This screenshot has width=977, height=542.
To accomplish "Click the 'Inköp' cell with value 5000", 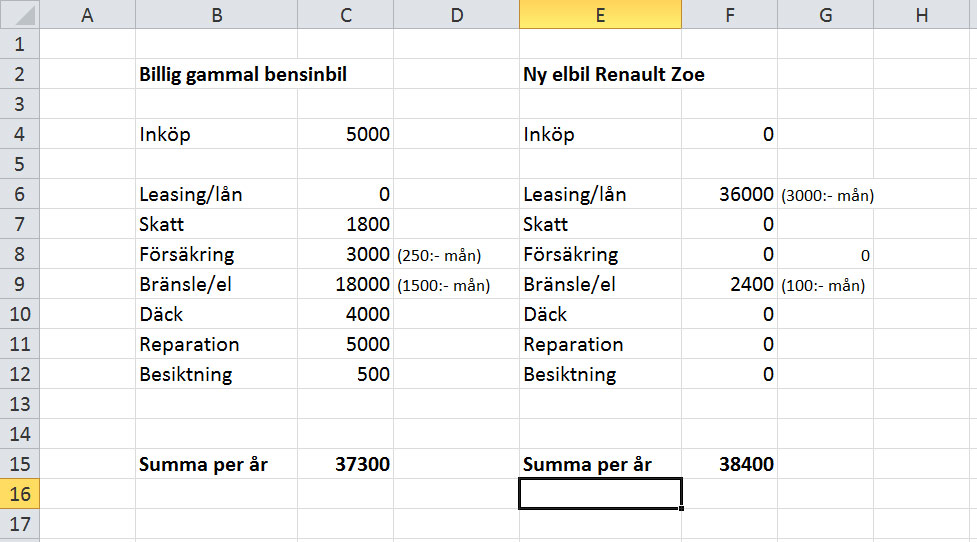I will (345, 134).
